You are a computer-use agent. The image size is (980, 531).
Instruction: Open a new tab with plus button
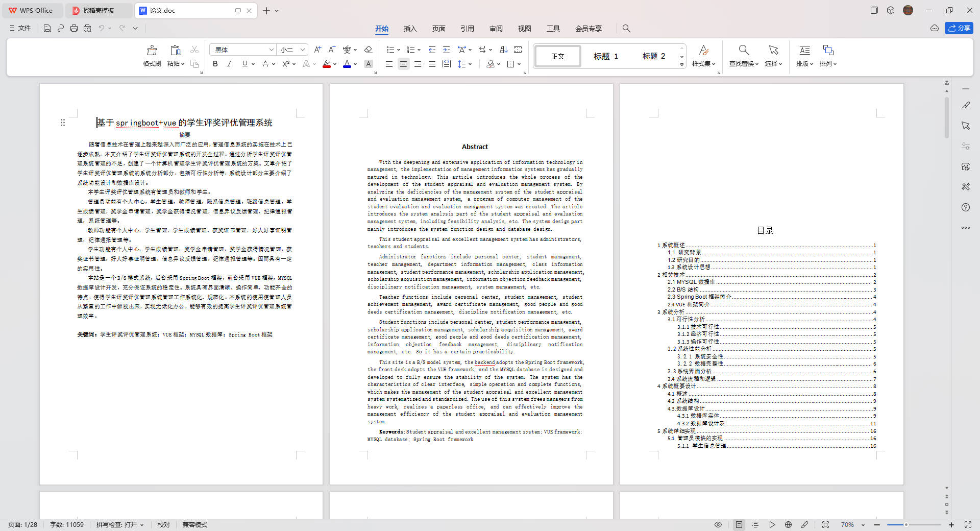point(266,10)
